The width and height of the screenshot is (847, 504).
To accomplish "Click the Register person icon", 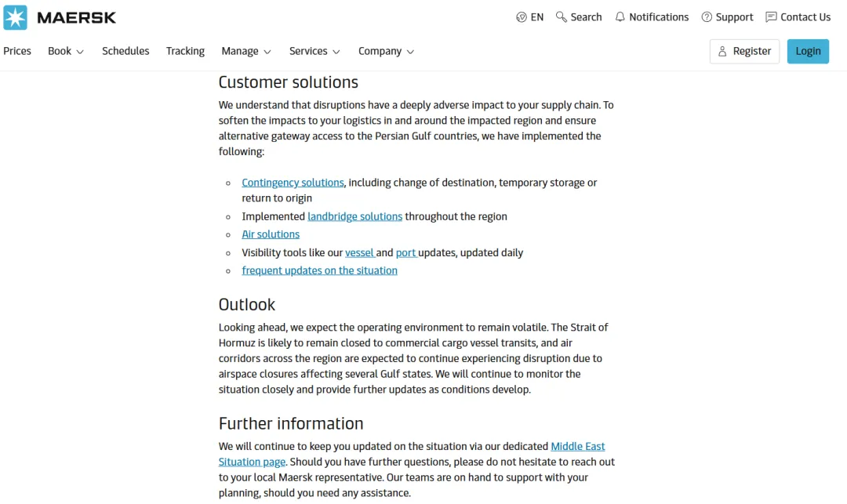I will pos(723,52).
